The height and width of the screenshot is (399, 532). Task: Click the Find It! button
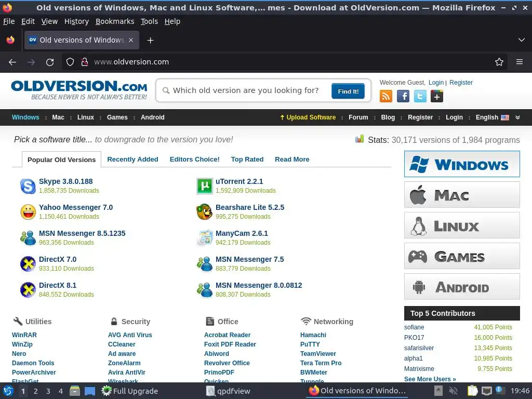[348, 91]
